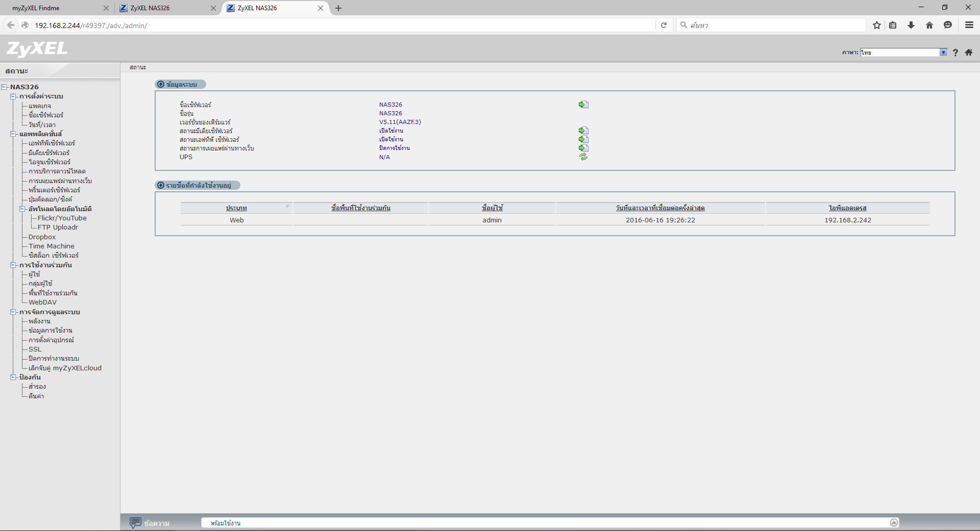
Task: Collapse the system information section arrow icon
Action: pos(161,84)
